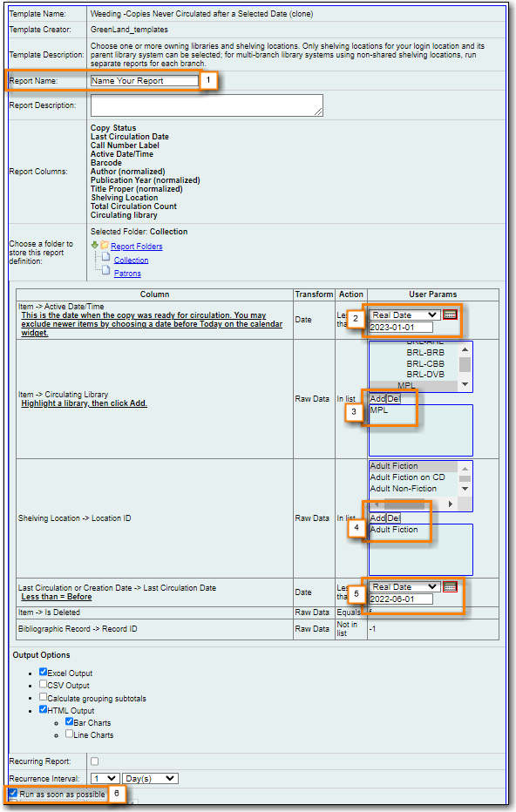
Task: Click Del button for Shelving Location
Action: click(394, 518)
